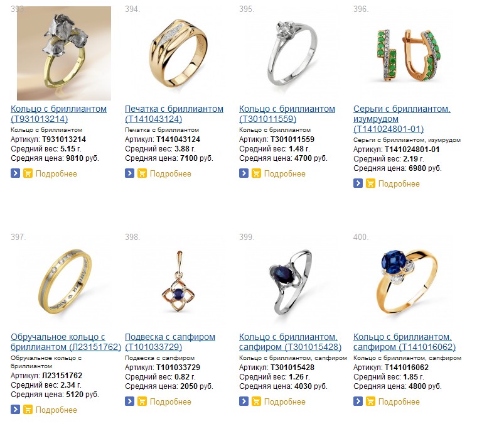Click the blue arrow icon under item Т931013214
This screenshot has height=431, width=504.
pyautogui.click(x=16, y=173)
